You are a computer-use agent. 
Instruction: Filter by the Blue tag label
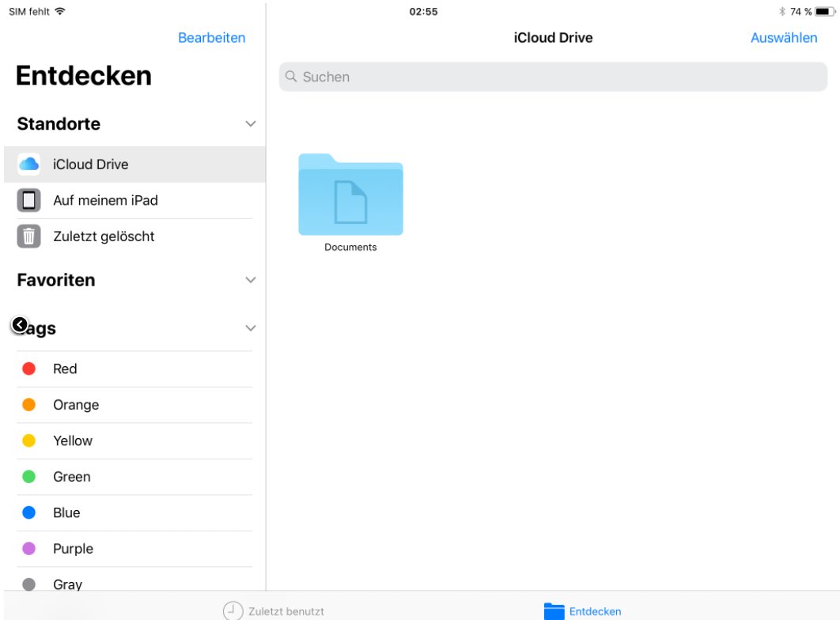tap(66, 512)
